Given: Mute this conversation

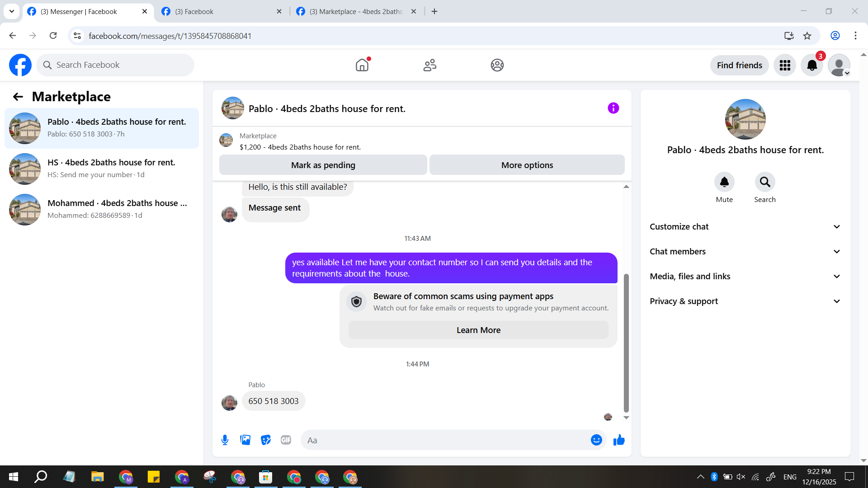Looking at the screenshot, I should pos(724,182).
